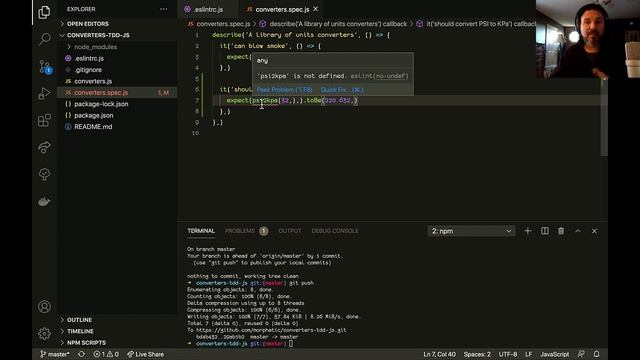Close the terminal panel
The width and height of the screenshot is (640, 360).
click(x=594, y=231)
